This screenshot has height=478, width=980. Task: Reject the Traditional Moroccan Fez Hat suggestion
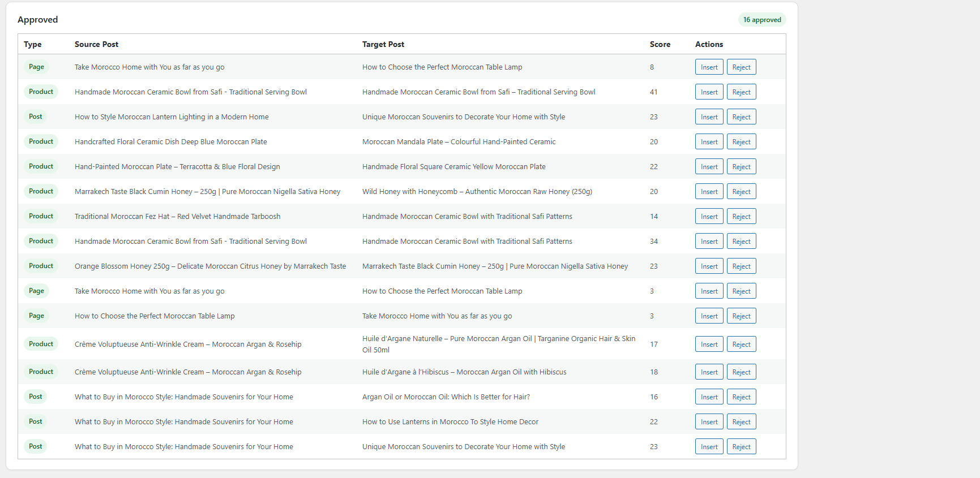741,217
